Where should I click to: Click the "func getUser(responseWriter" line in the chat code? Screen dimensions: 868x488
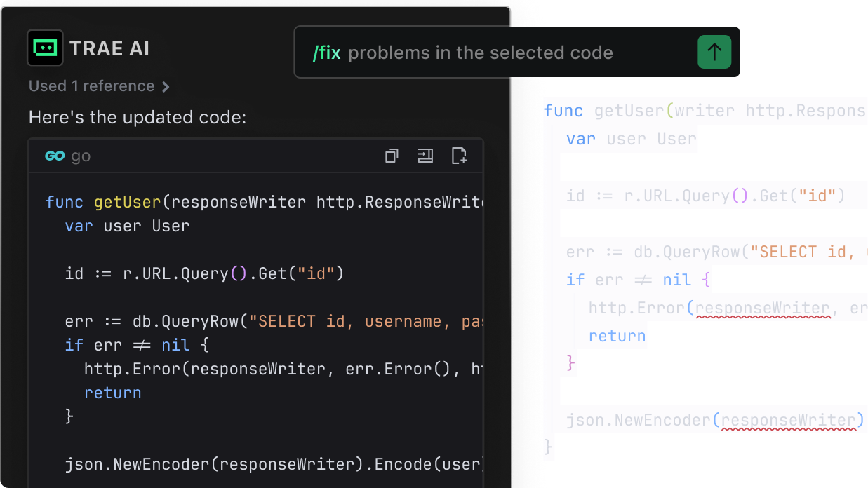265,202
